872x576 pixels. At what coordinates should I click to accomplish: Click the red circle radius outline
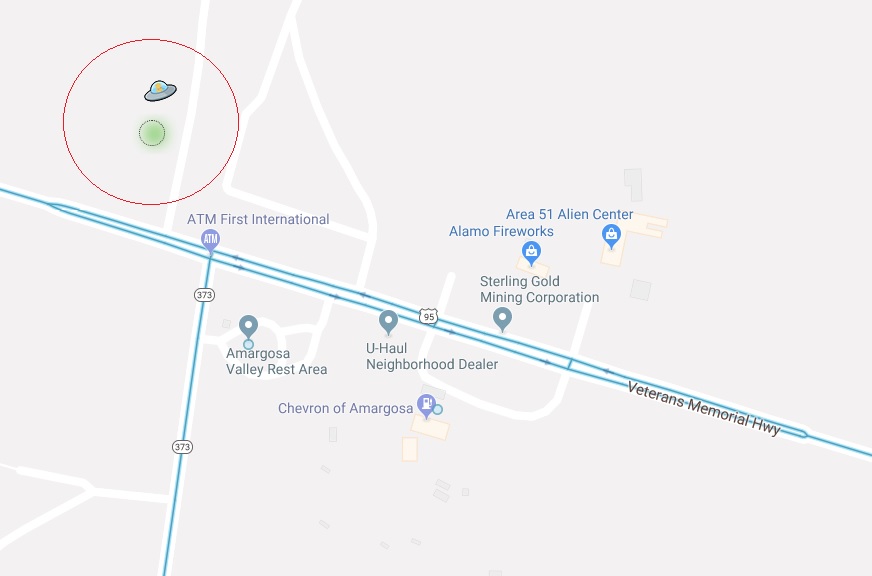pos(151,39)
